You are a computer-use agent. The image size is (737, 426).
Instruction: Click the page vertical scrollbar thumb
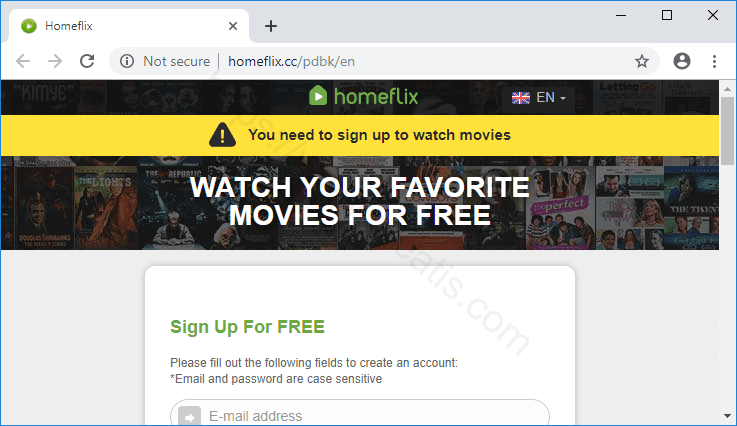(728, 131)
